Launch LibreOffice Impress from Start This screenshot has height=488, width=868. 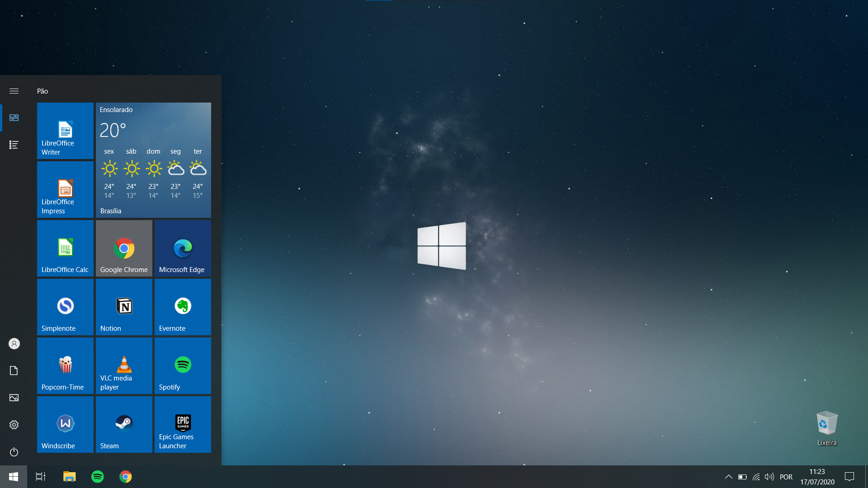[x=65, y=189]
